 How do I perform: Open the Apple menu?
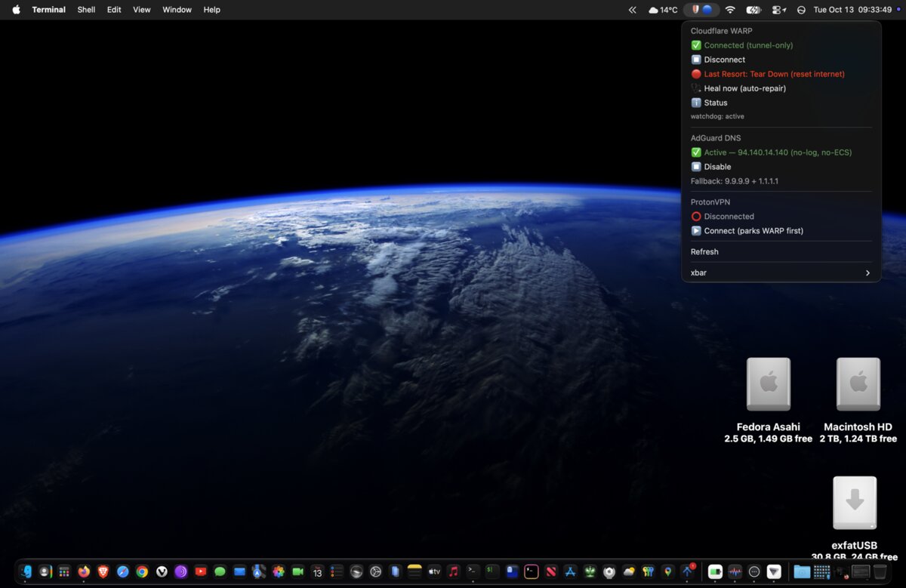tap(17, 10)
